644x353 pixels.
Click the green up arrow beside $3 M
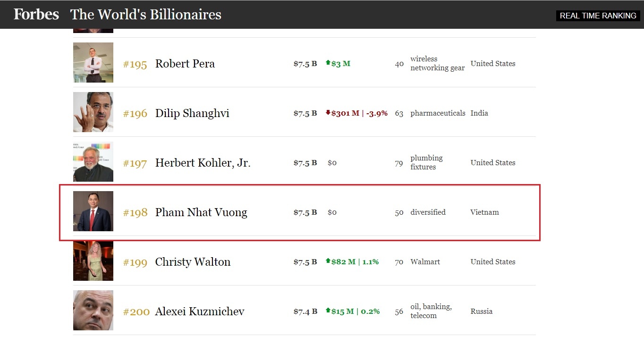pos(328,63)
